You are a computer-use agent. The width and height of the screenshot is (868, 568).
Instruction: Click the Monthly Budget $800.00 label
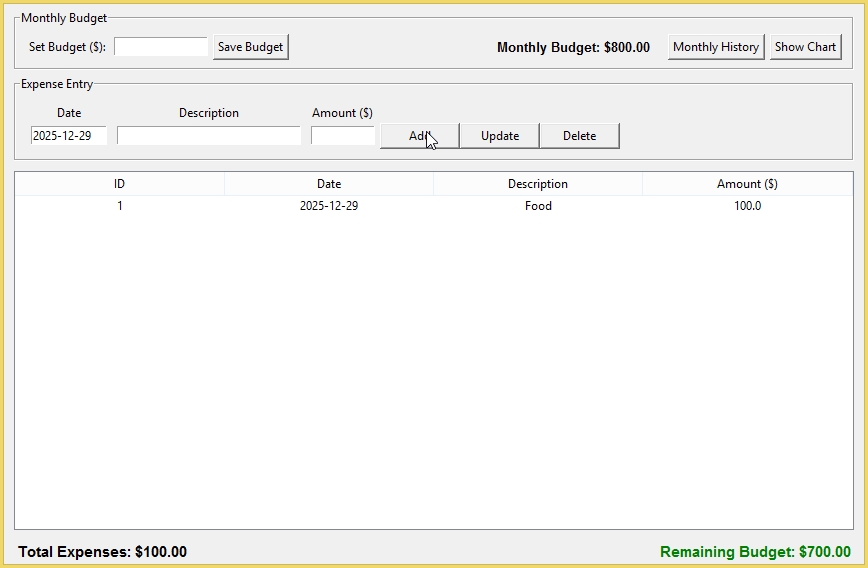573,47
